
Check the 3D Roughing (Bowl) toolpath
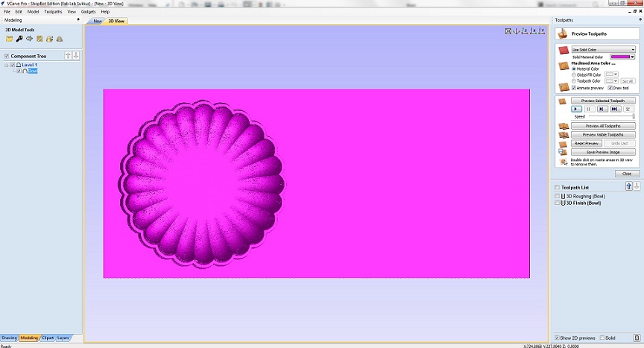coord(557,196)
